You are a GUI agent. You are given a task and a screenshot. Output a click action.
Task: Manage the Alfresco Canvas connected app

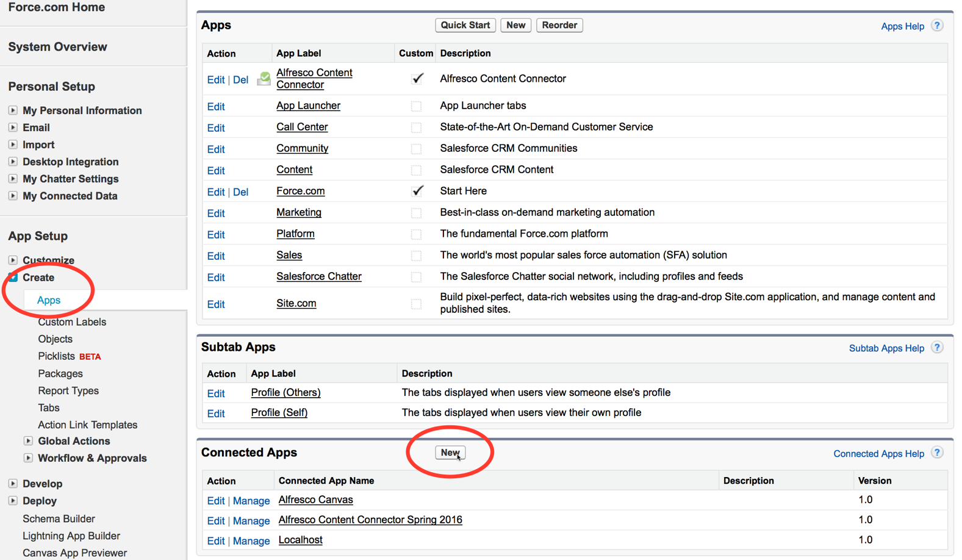click(x=251, y=501)
